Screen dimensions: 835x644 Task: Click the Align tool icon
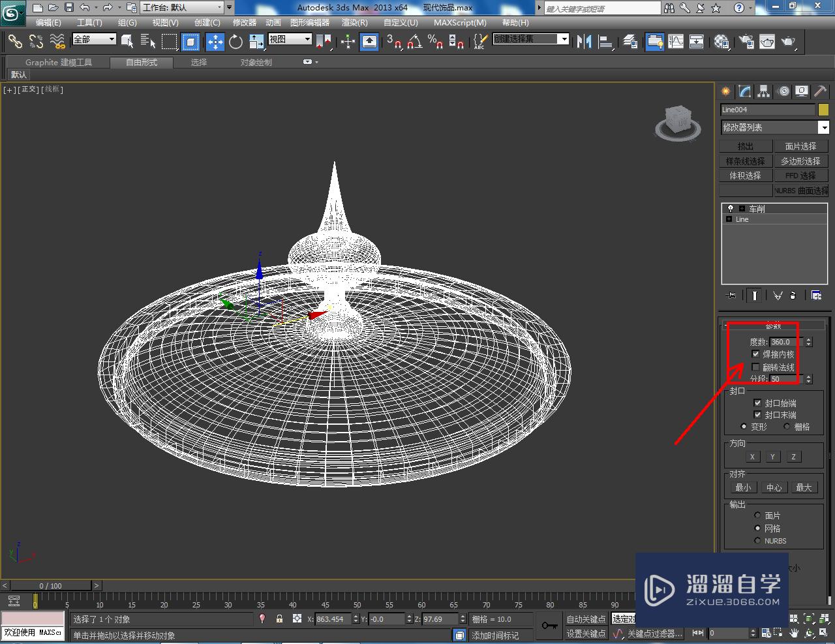pos(606,42)
